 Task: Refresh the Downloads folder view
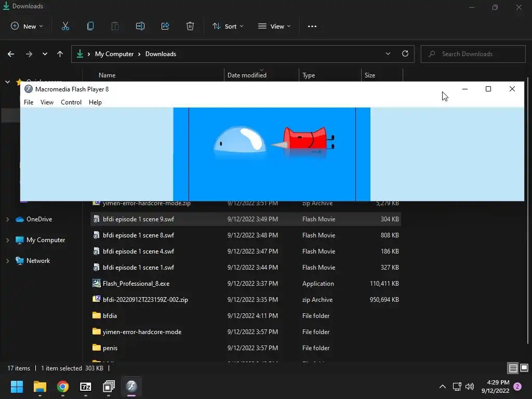(x=405, y=54)
